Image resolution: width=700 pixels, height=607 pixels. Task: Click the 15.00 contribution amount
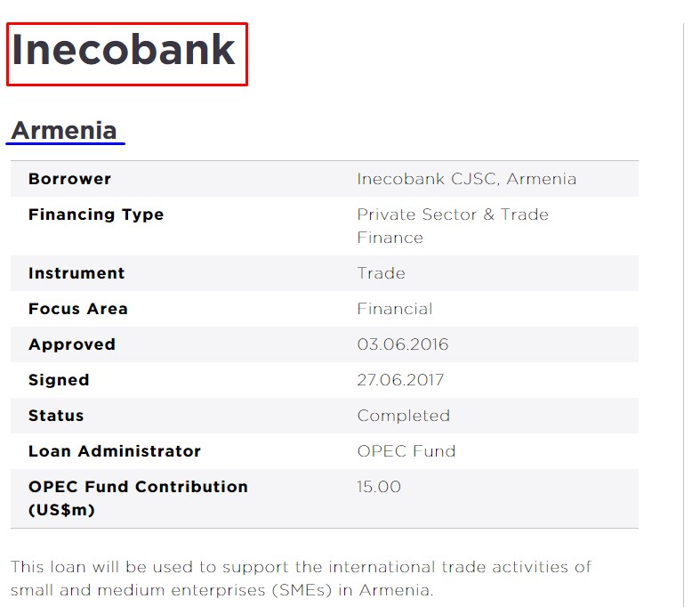(x=379, y=487)
